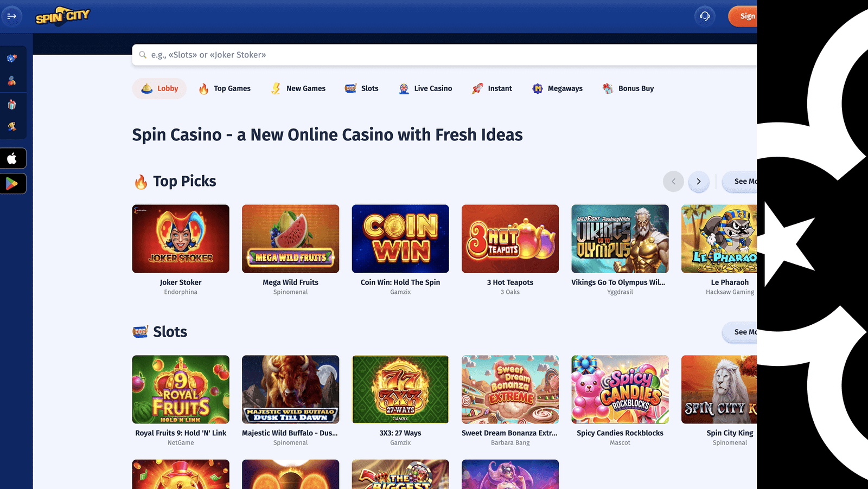The image size is (868, 489).
Task: Focus the game search input field
Action: point(444,55)
